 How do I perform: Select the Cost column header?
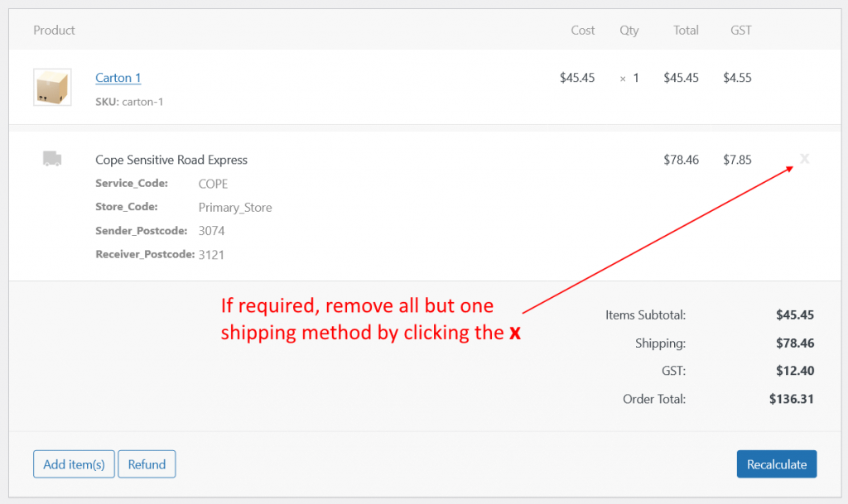[x=582, y=30]
